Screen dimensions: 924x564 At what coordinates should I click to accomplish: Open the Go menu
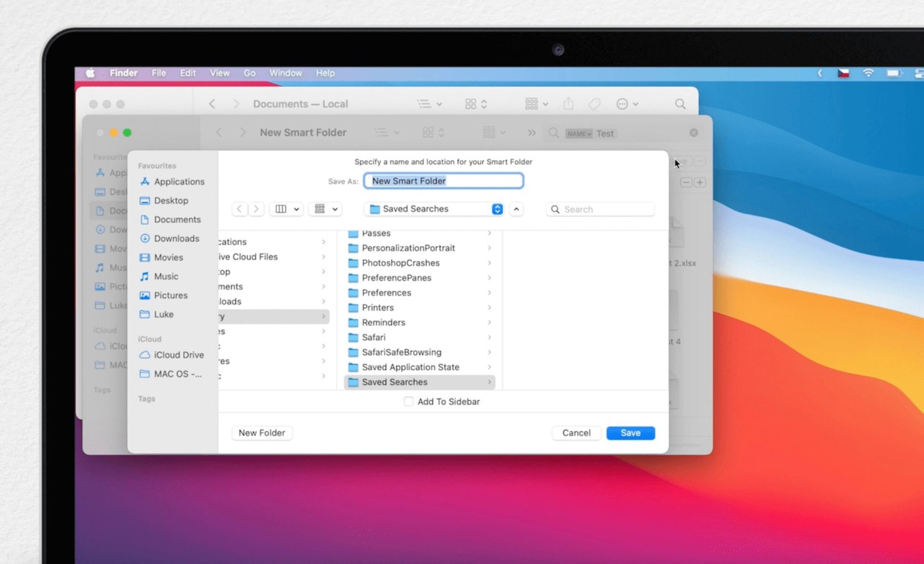coord(249,73)
